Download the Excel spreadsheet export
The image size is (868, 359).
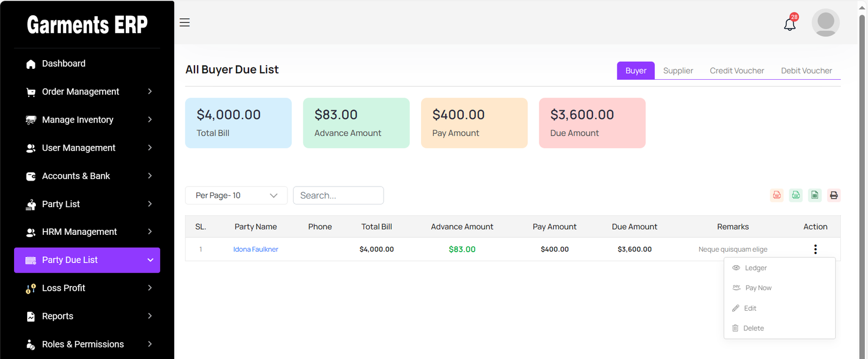tap(815, 195)
